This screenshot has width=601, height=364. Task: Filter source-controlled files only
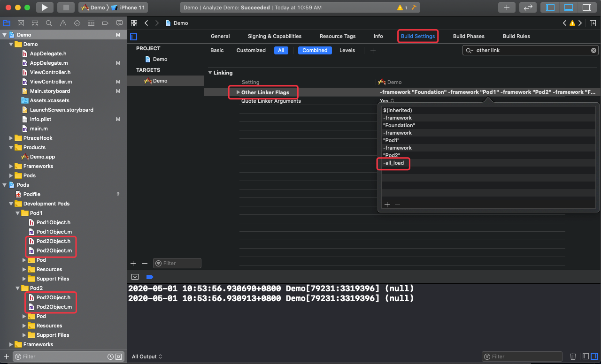coord(118,356)
